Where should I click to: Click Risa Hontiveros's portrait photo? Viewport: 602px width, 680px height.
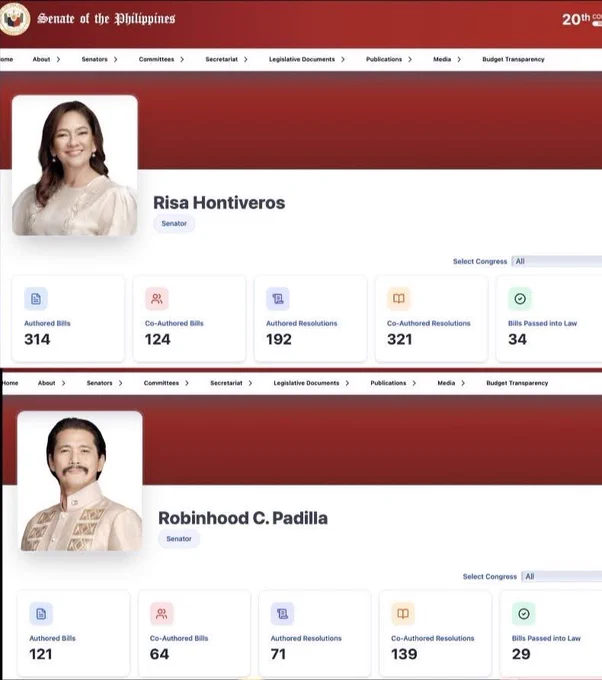(75, 166)
